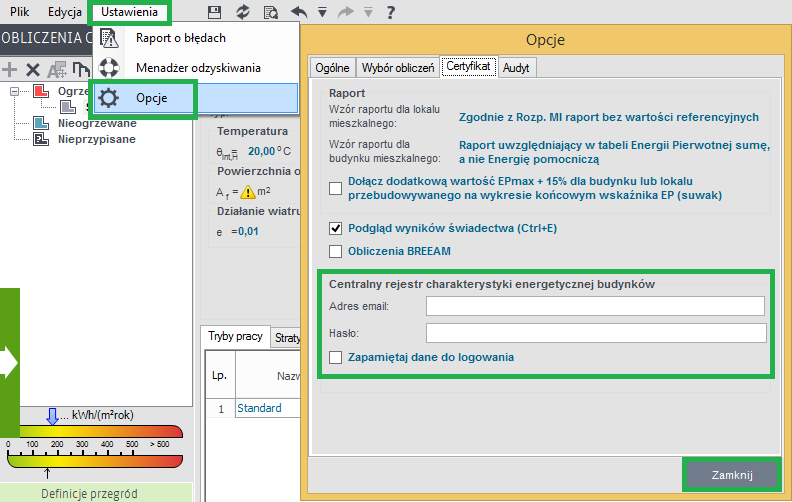This screenshot has height=502, width=792.
Task: Open the redo history dropdown arrow
Action: click(x=368, y=13)
